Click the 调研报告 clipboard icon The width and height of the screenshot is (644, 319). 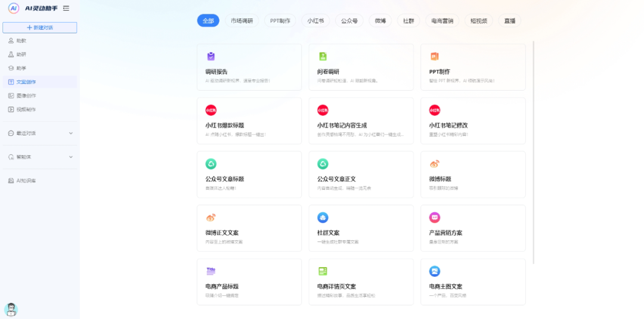pos(210,57)
